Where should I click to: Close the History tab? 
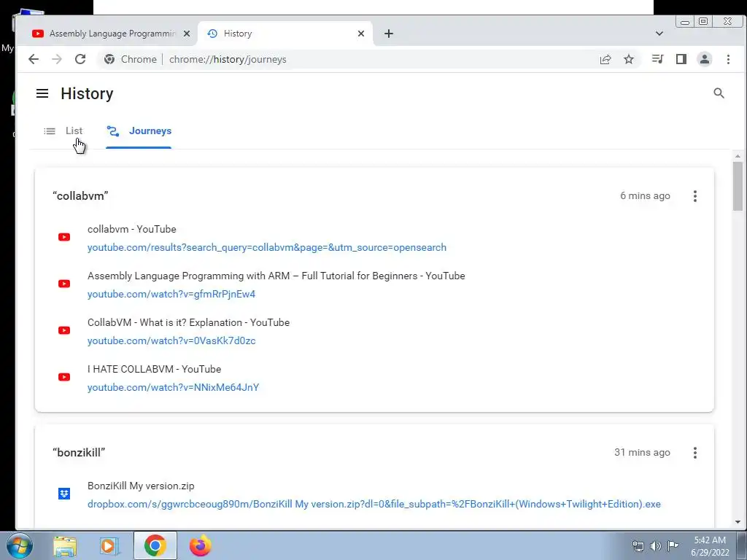[x=361, y=34]
